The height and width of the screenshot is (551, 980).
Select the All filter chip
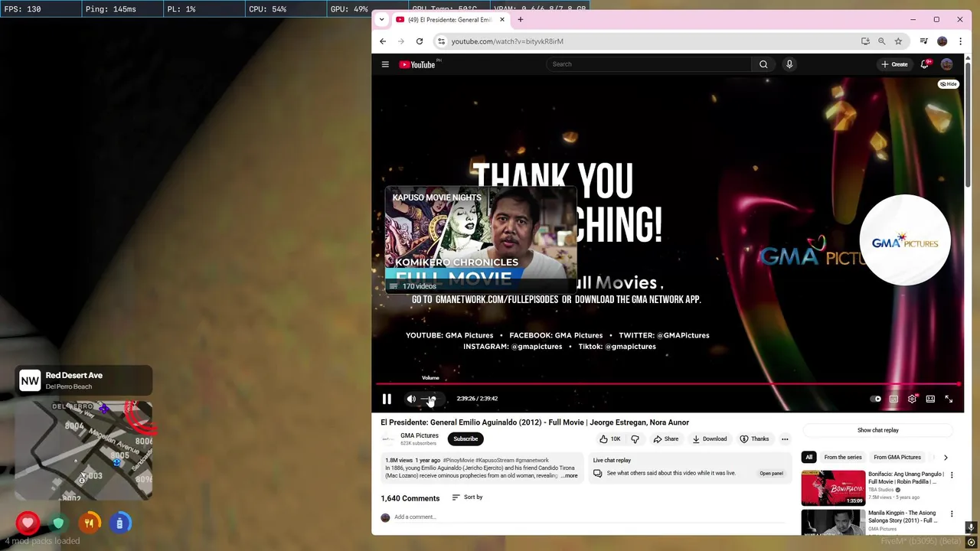tap(808, 457)
